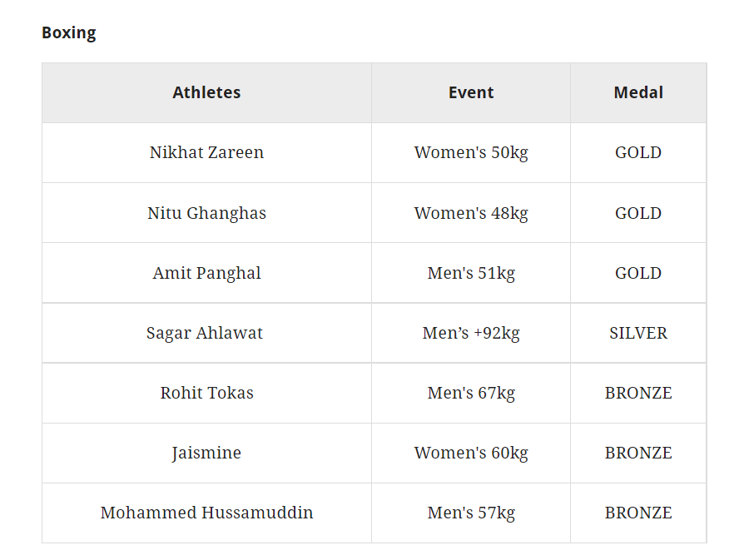Click the Boxing section heading

coord(69,32)
